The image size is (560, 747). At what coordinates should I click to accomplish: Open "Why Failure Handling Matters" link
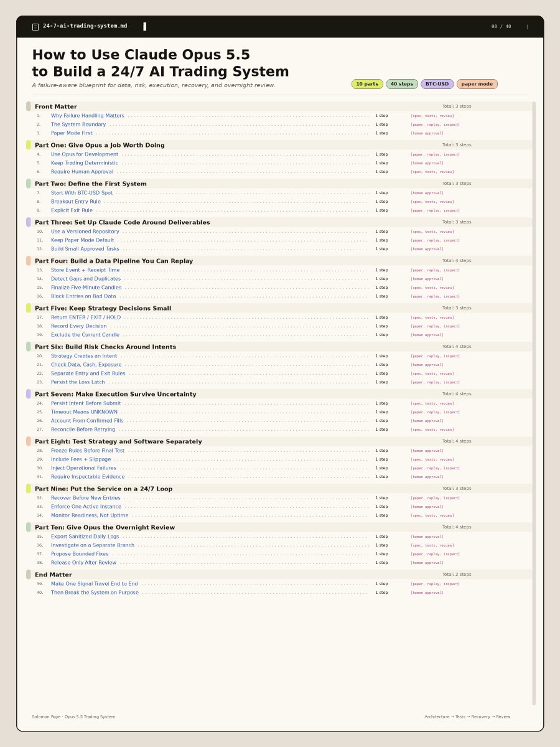(87, 116)
